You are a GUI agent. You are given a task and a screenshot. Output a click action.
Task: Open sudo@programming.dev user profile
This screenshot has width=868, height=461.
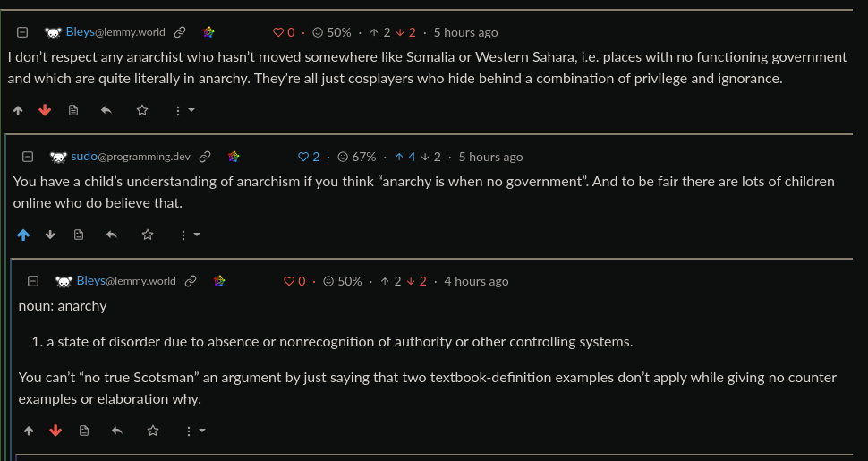point(131,157)
